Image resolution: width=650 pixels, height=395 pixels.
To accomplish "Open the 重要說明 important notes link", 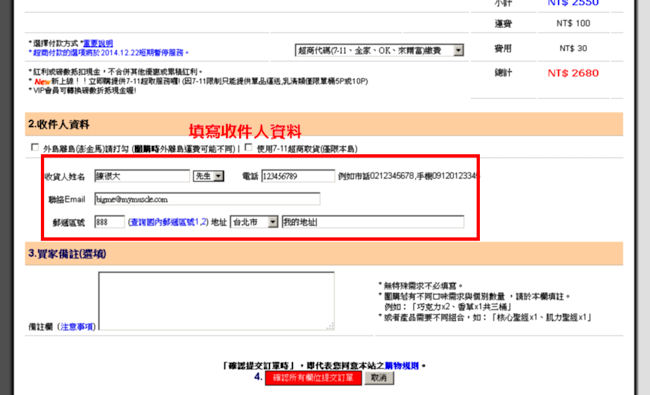I will pos(98,43).
